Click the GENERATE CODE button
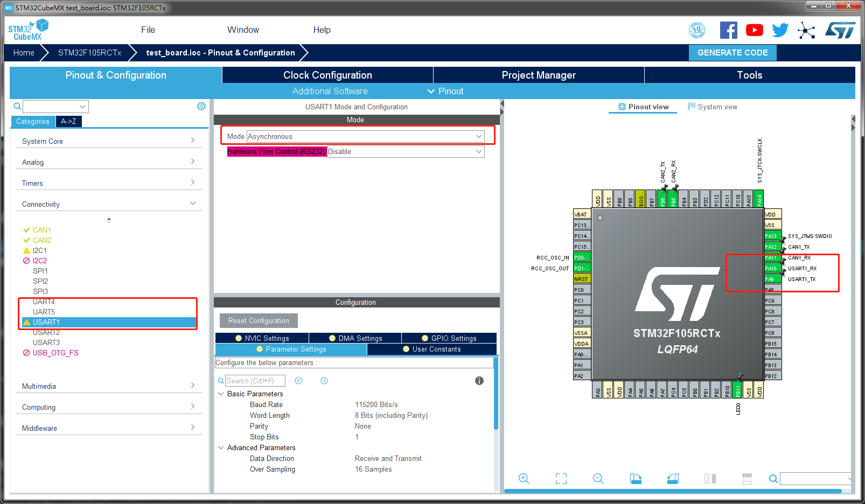The width and height of the screenshot is (865, 504). click(x=733, y=52)
